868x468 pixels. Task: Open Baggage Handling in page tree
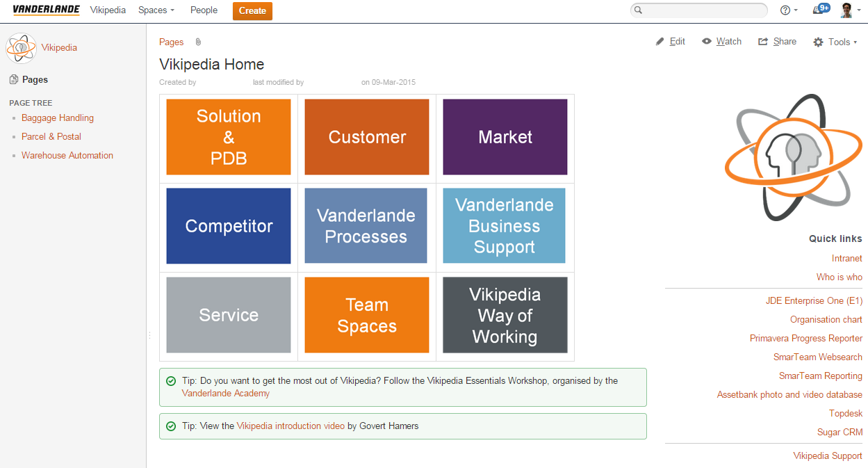58,118
